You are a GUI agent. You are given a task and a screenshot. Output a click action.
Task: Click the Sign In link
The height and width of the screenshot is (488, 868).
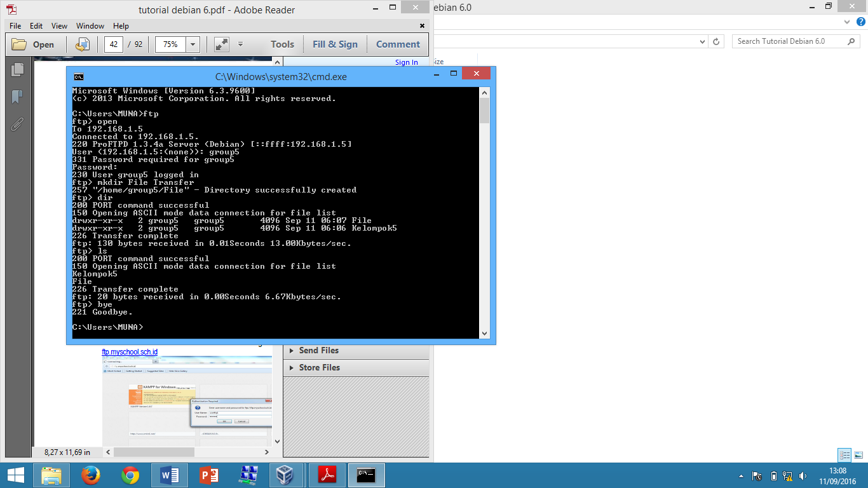407,62
